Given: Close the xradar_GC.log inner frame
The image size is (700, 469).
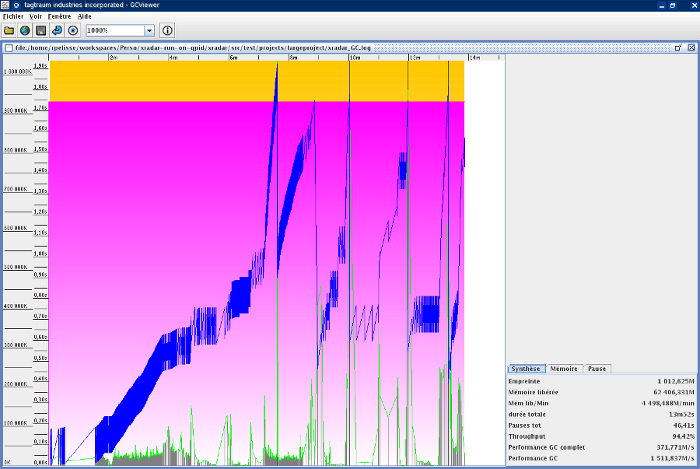Looking at the screenshot, I should pos(690,47).
